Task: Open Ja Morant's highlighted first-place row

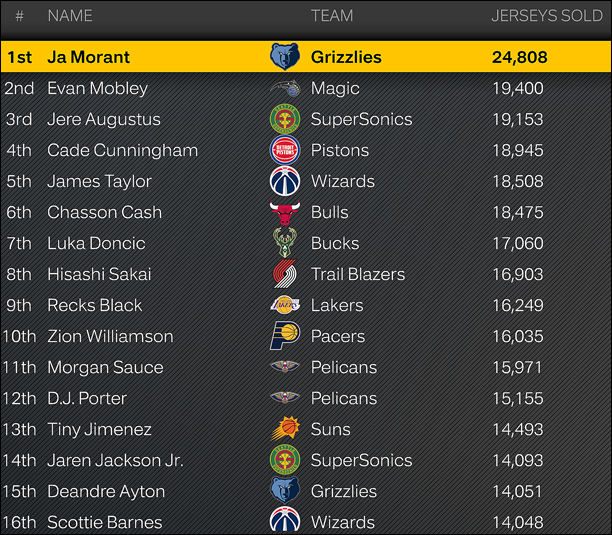Action: tap(306, 57)
